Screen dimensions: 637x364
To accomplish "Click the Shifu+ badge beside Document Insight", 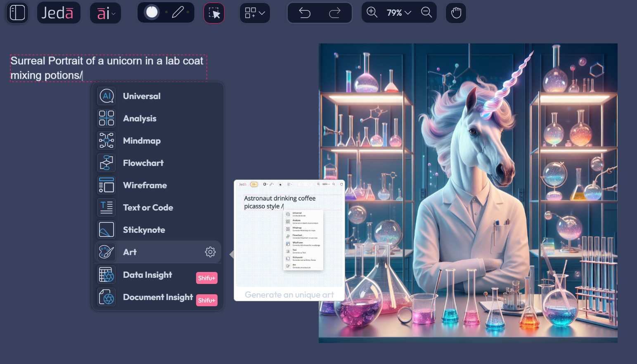I will click(x=207, y=300).
